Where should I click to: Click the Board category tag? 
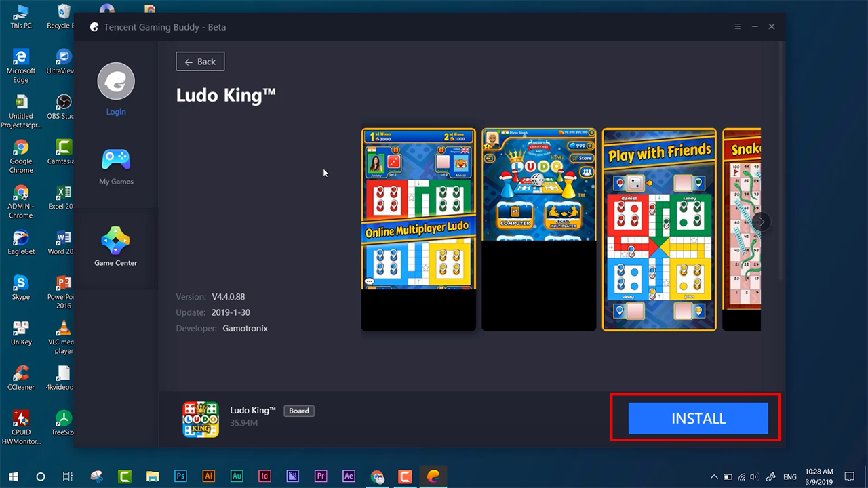[x=299, y=411]
